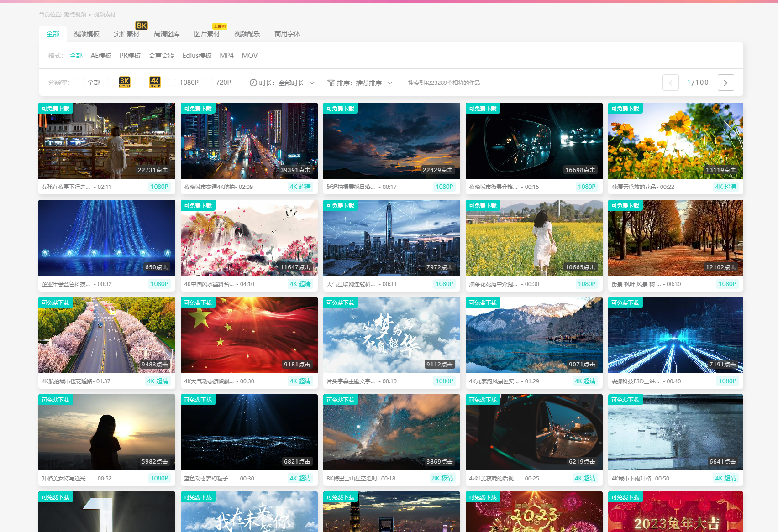Click the 4K 超清 tag for 4K城市下雨升格
The image size is (778, 532).
(x=725, y=478)
